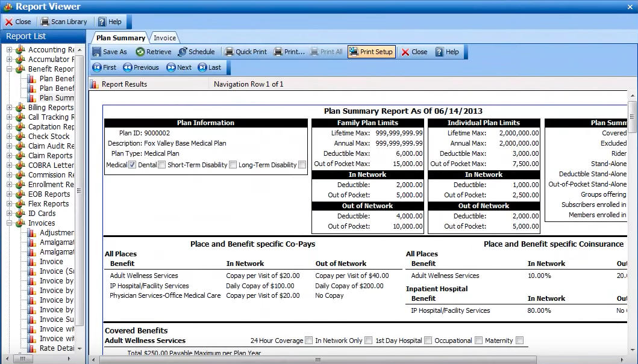Screen dimensions: 638x364
Task: Click the Report List panel header
Action: click(43, 36)
